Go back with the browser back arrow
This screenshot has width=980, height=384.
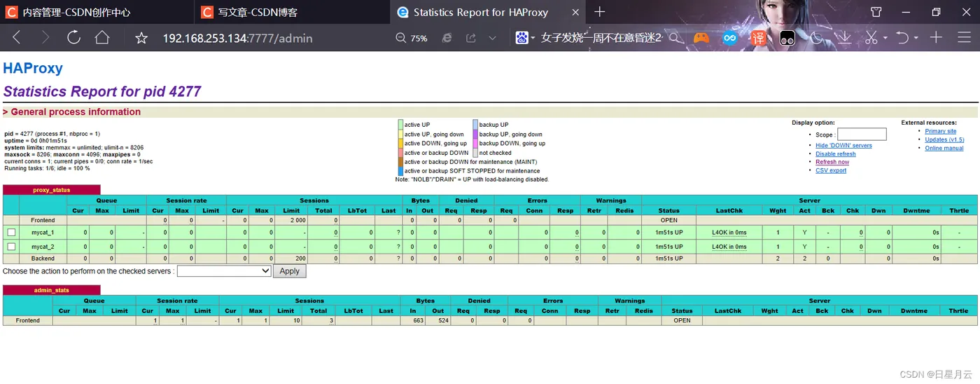point(17,38)
